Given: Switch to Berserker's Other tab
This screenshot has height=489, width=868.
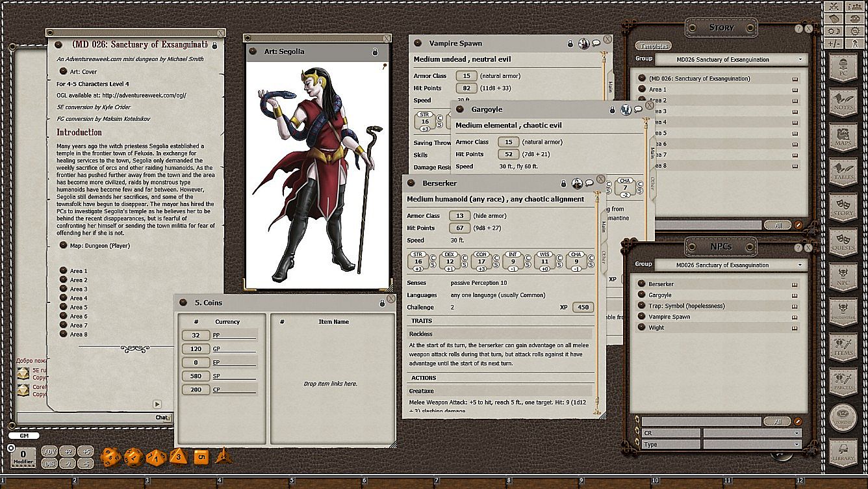Looking at the screenshot, I should coord(604,256).
